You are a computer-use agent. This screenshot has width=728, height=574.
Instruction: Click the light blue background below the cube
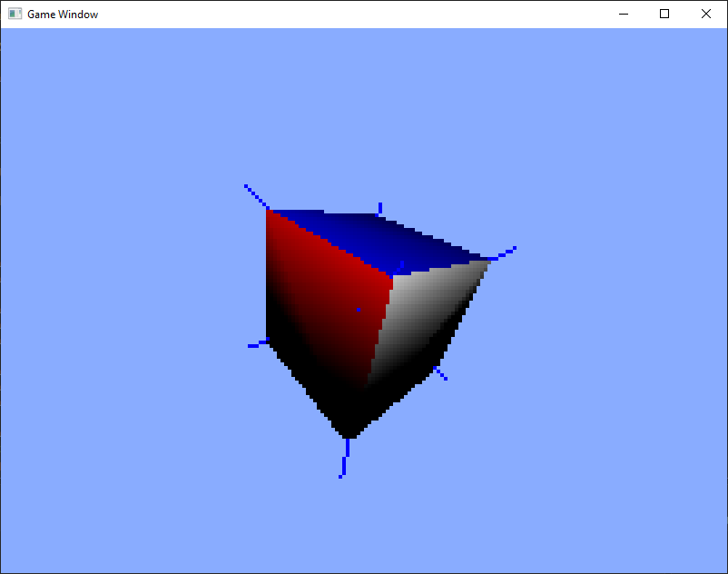tap(362, 525)
